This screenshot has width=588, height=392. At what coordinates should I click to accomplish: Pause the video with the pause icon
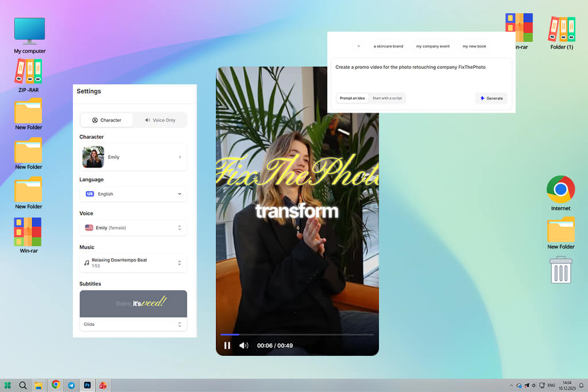[x=227, y=346]
